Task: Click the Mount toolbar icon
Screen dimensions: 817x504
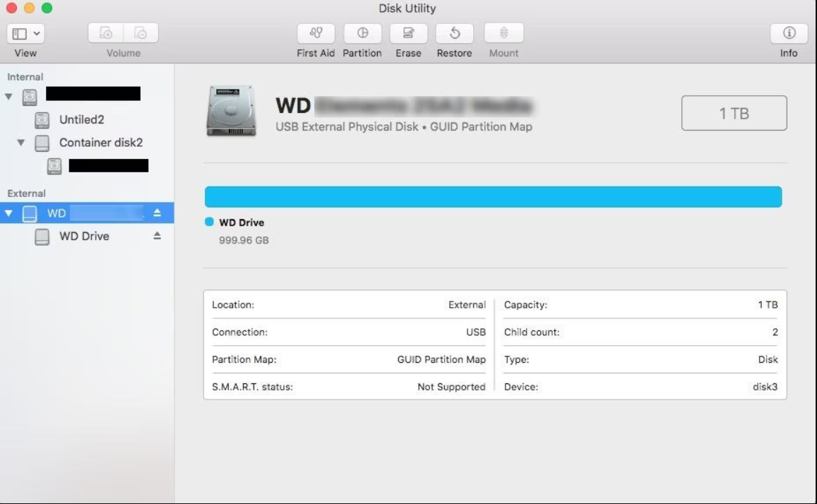Action: 504,33
